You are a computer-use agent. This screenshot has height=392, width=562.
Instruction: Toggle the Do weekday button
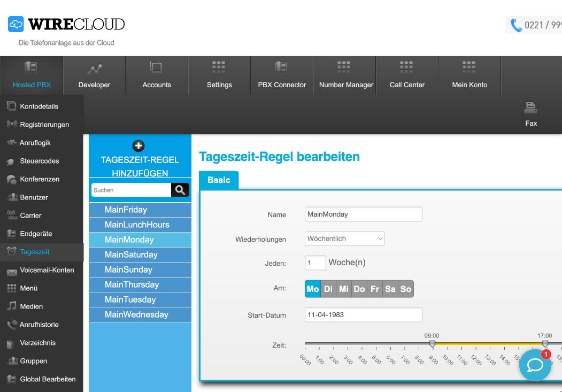359,289
